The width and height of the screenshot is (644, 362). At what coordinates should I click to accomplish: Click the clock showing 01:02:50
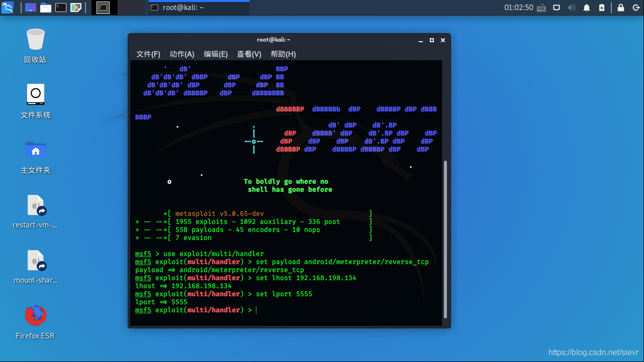(519, 8)
